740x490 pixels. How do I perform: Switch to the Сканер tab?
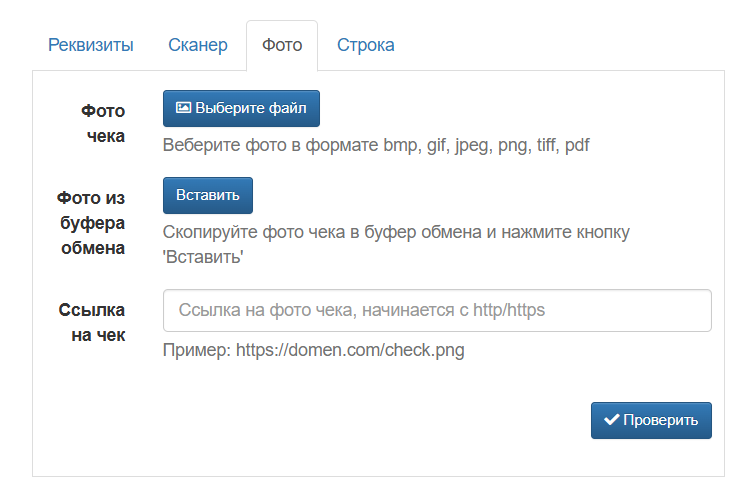[198, 45]
